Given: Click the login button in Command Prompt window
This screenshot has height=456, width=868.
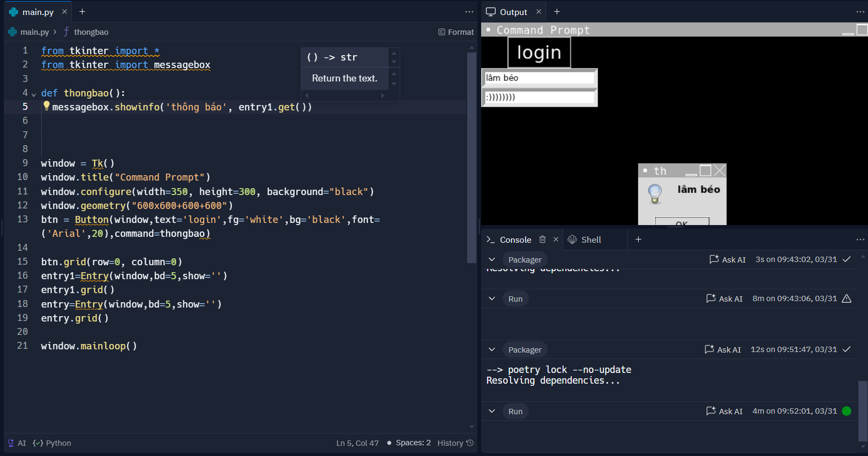Looking at the screenshot, I should (x=539, y=53).
